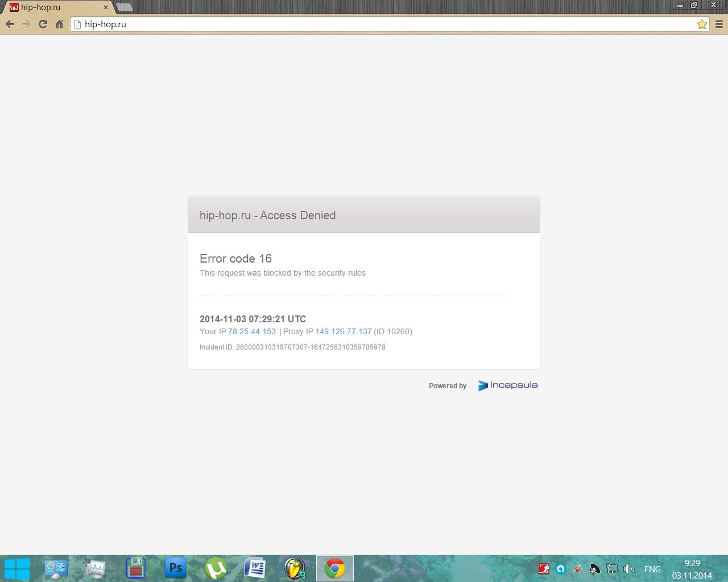Open the Incapsula logo link
The height and width of the screenshot is (582, 728).
point(507,385)
